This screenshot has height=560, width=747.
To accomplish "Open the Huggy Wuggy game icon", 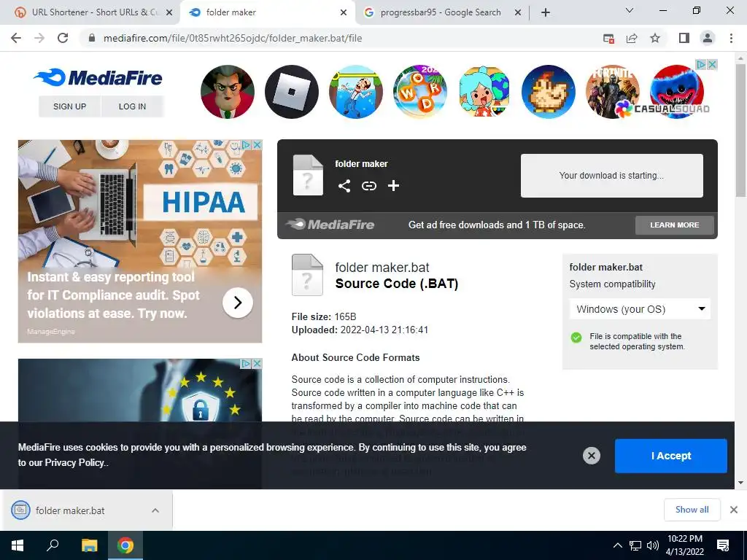I will 676,91.
